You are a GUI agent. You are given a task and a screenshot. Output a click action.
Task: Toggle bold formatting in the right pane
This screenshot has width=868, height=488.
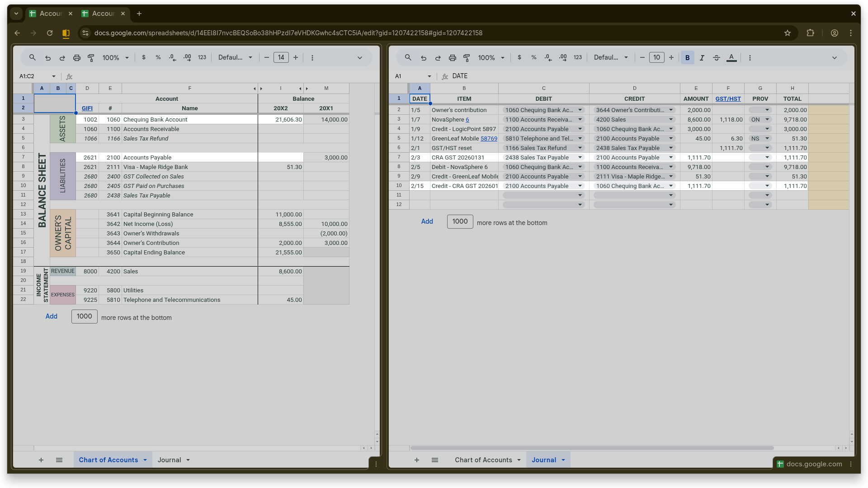point(688,58)
